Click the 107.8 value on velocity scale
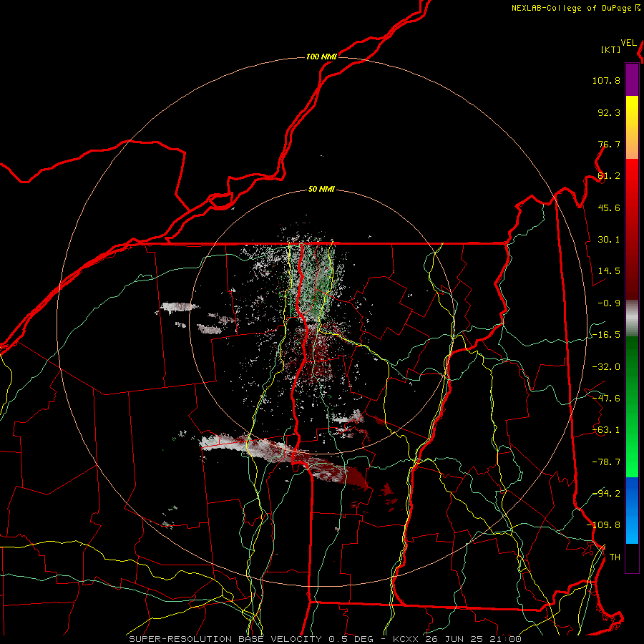 [606, 80]
